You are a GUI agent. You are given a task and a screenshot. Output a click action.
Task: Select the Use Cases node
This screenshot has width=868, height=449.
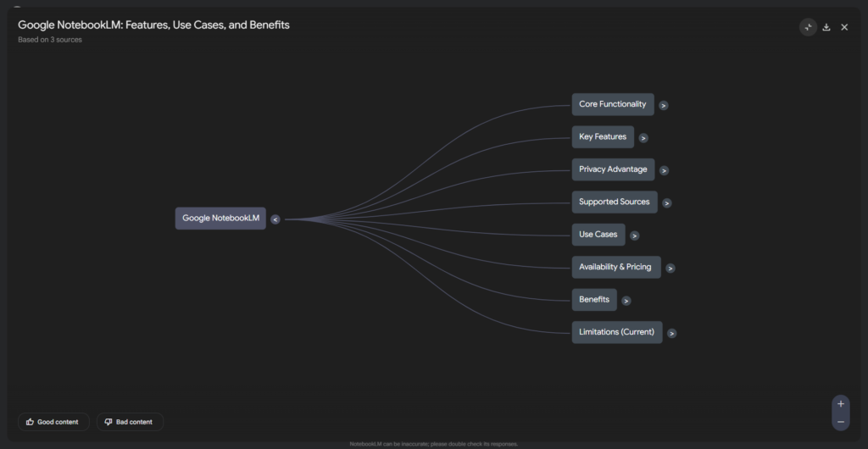pyautogui.click(x=598, y=235)
